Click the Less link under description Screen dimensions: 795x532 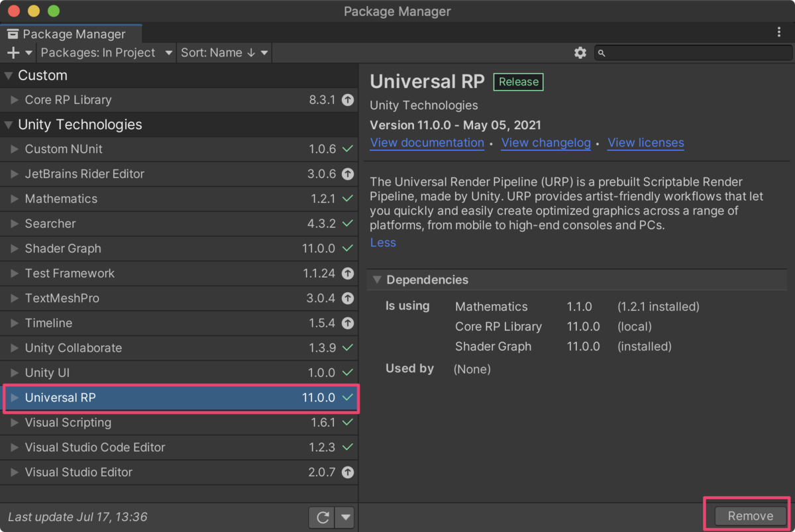click(x=383, y=243)
